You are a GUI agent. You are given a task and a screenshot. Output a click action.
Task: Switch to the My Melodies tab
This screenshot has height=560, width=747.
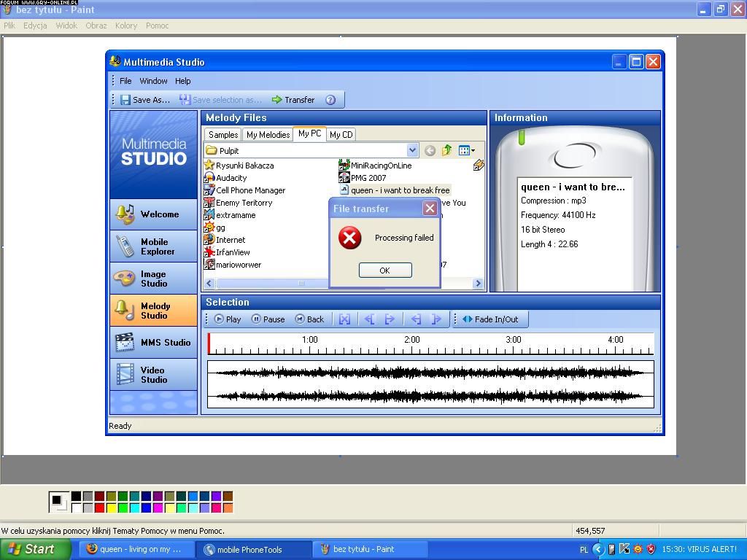268,135
